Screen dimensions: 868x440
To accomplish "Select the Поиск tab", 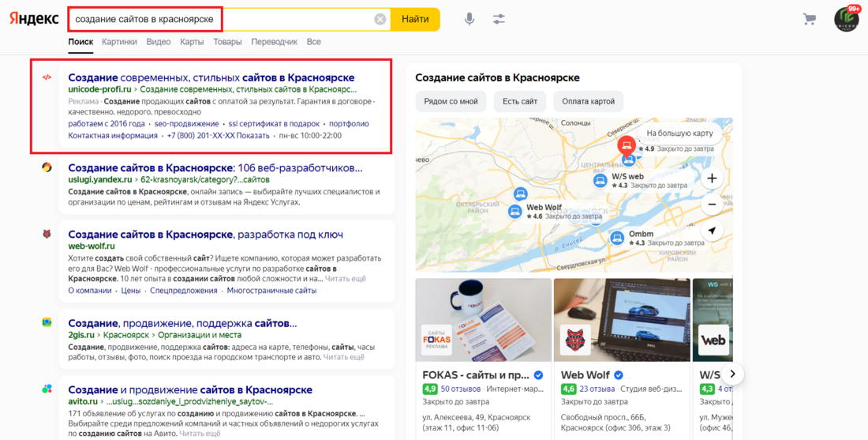I will (80, 42).
